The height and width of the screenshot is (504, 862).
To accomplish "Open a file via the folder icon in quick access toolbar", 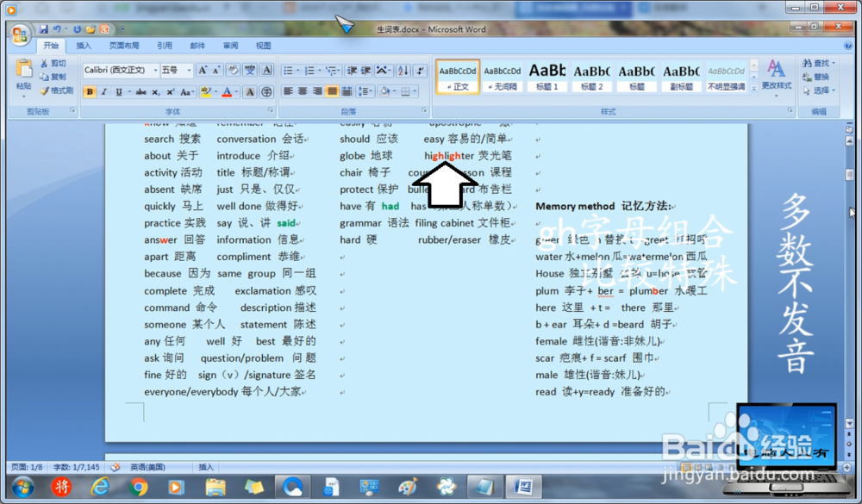I will click(x=91, y=29).
